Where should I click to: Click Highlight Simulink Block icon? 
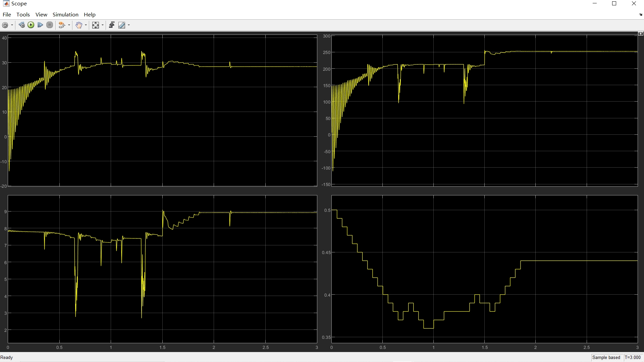tap(62, 25)
